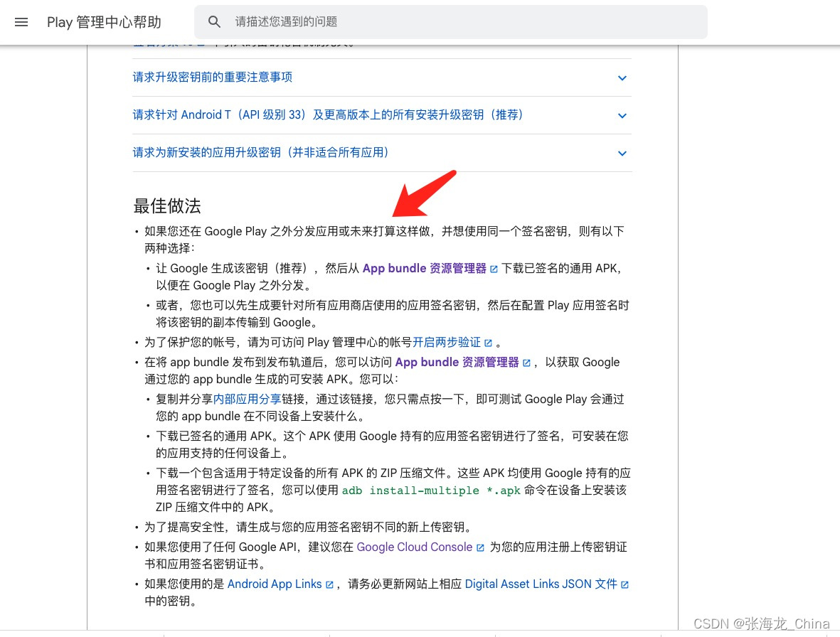Click the Play 管理中心帮助 title

coord(104,22)
